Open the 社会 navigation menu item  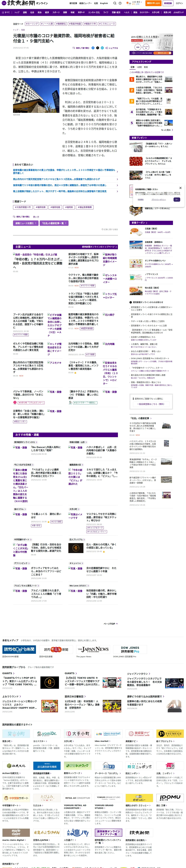tap(32, 12)
